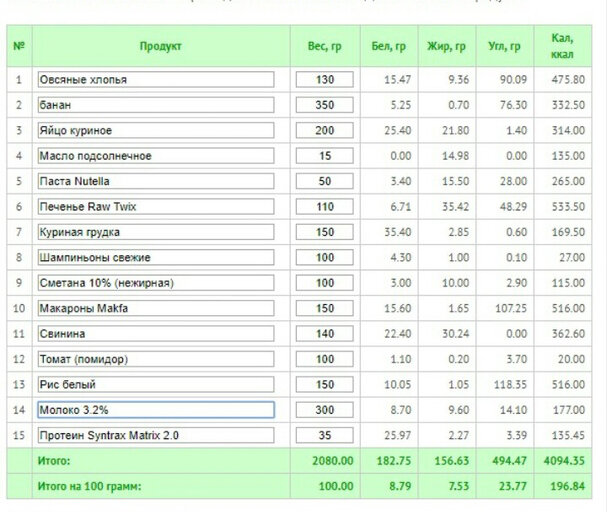Click the weight box for Паста Nutella
607x512 pixels.
pos(325,181)
